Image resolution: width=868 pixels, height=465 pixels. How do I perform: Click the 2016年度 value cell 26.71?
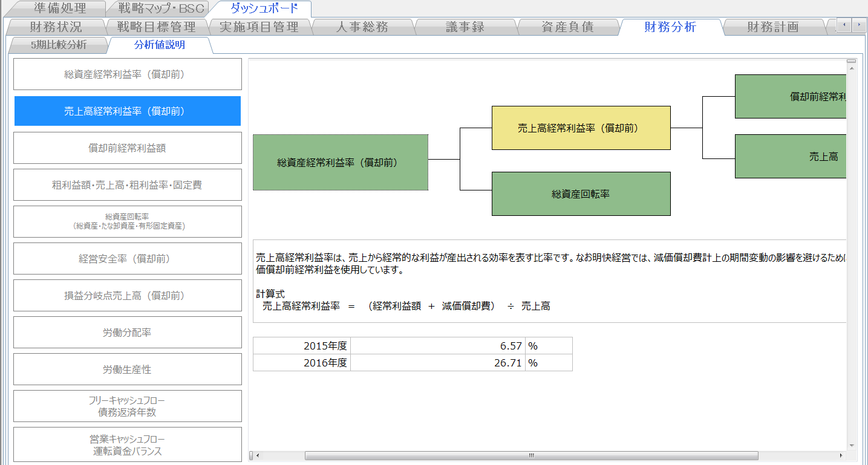tap(438, 363)
